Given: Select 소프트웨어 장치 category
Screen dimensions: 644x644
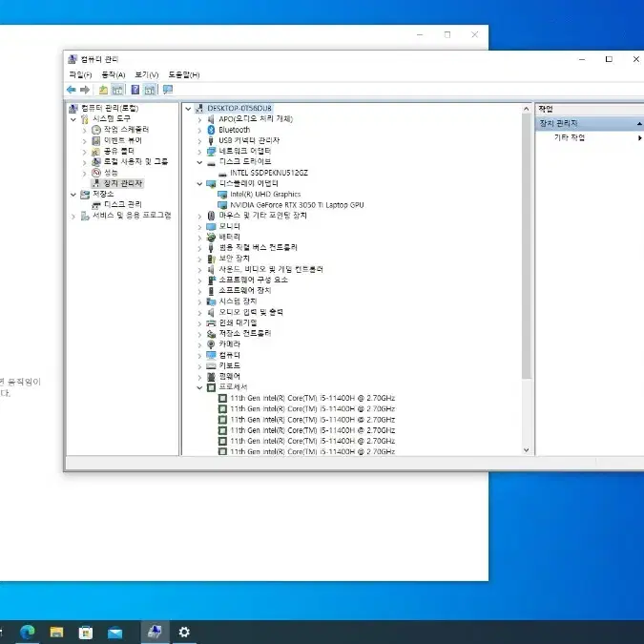Looking at the screenshot, I should pyautogui.click(x=245, y=291).
